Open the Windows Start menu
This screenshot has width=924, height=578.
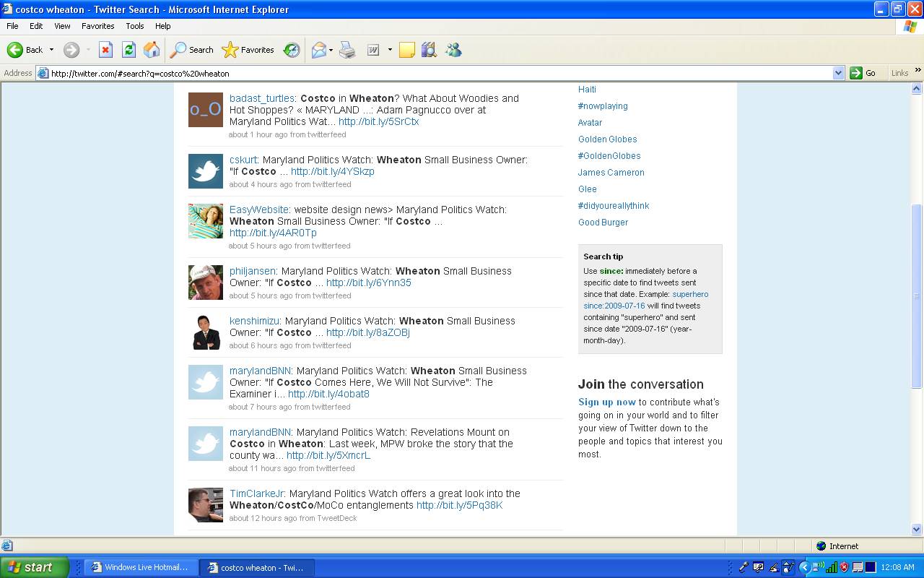point(34,567)
